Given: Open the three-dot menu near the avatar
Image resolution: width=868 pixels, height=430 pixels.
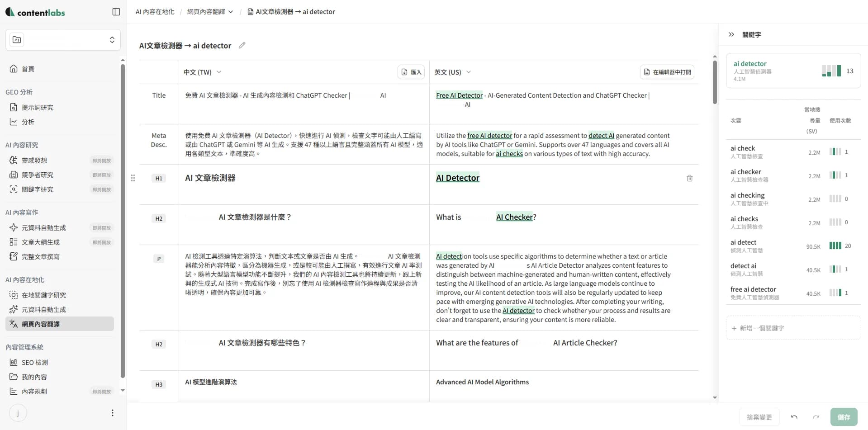Looking at the screenshot, I should tap(112, 413).
